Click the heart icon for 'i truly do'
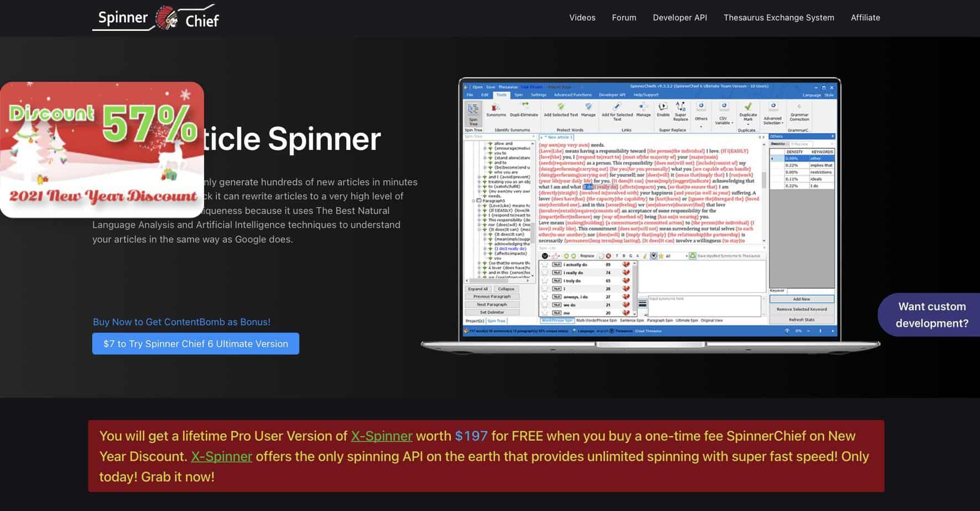 626,281
